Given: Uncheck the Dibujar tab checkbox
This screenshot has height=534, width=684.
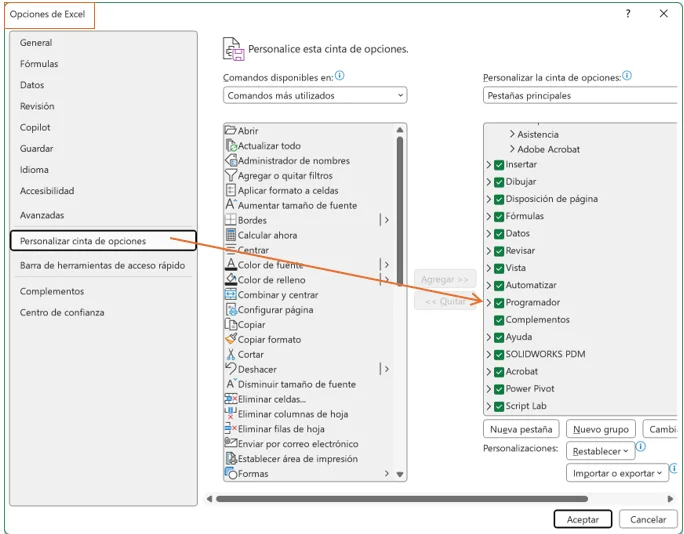Looking at the screenshot, I should pos(499,182).
